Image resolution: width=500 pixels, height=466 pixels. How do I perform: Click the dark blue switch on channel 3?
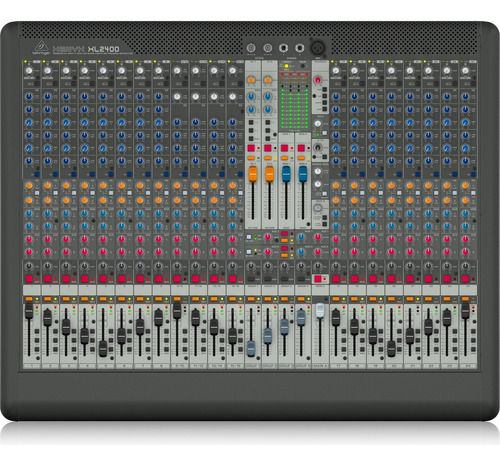point(74,174)
